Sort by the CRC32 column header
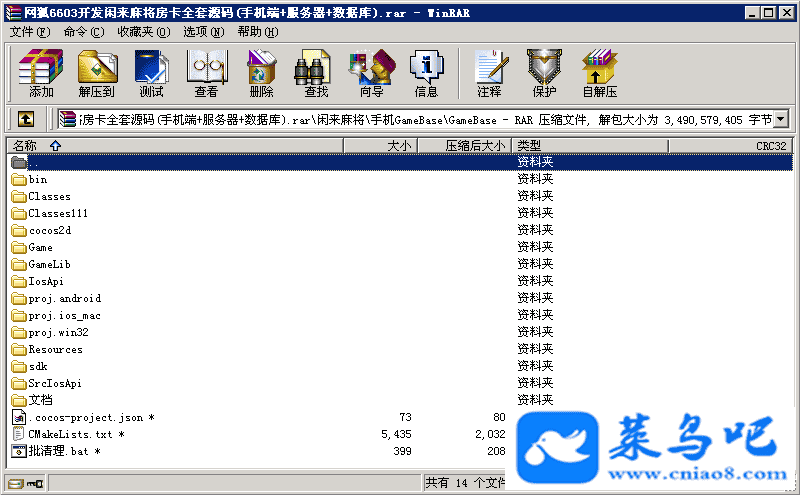 pos(730,146)
